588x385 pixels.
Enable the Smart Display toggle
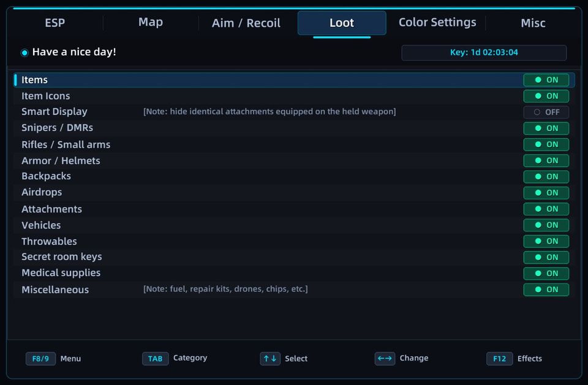pos(546,112)
